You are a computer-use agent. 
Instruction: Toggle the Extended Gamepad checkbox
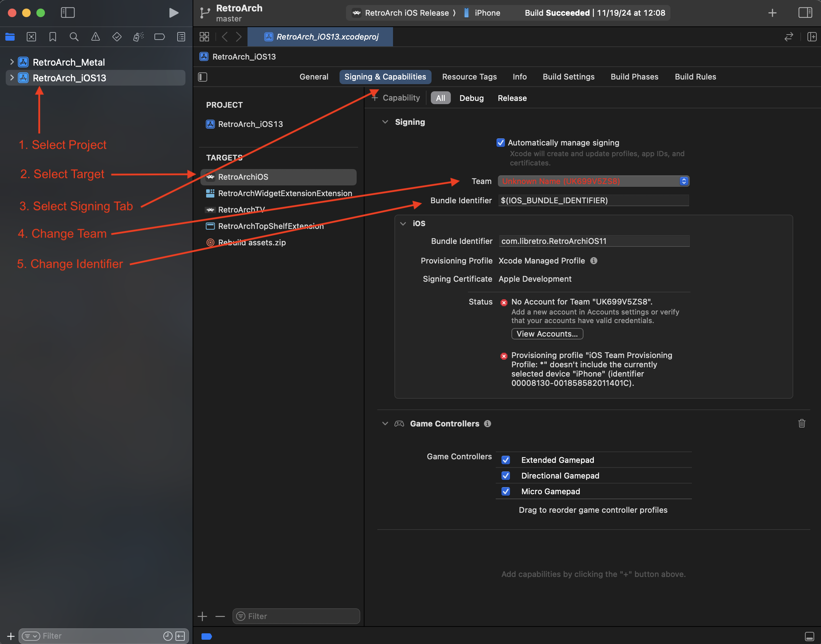coord(506,460)
